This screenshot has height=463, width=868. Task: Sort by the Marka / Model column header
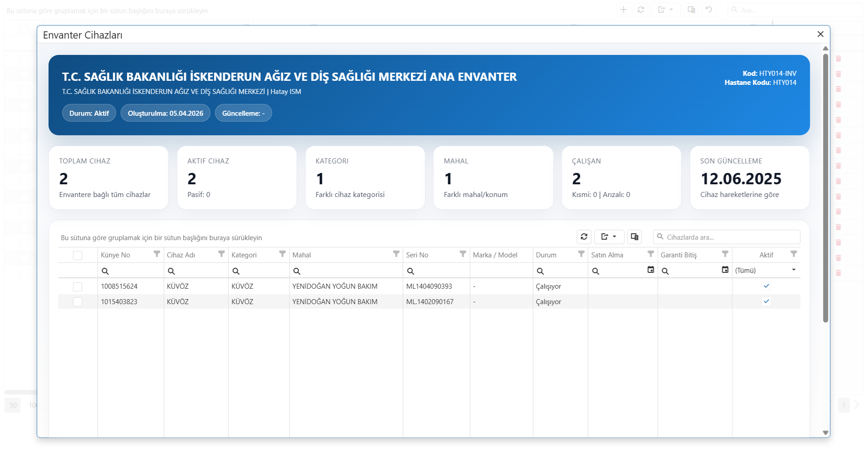click(x=495, y=255)
